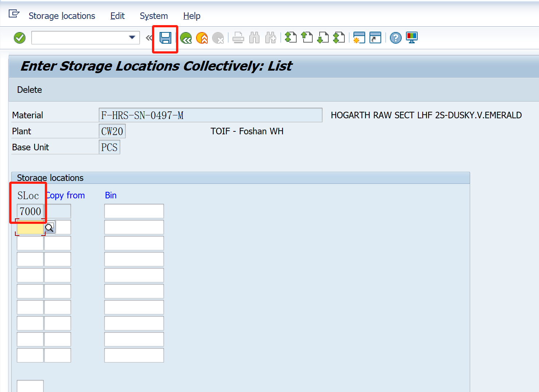Expand the command field dropdown arrow
The height and width of the screenshot is (392, 539).
(132, 37)
